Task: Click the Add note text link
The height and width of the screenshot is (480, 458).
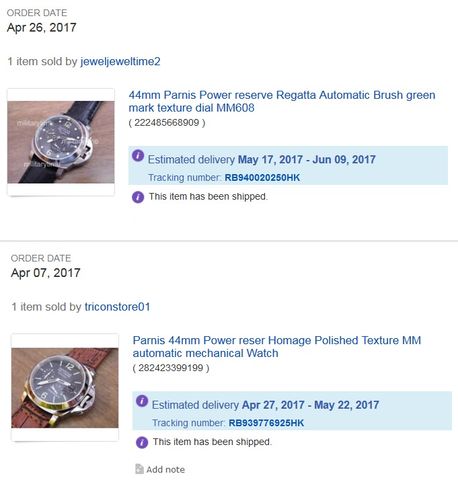Action: (x=166, y=470)
